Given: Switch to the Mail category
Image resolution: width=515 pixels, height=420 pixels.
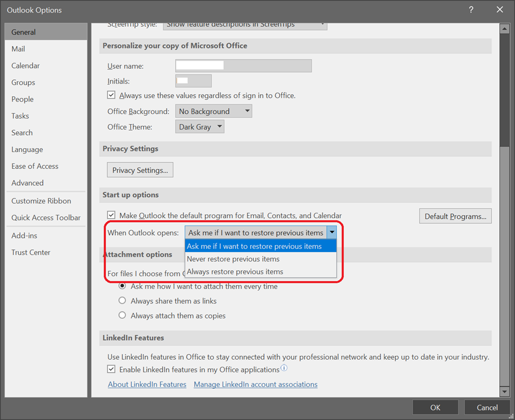Looking at the screenshot, I should click(x=18, y=49).
